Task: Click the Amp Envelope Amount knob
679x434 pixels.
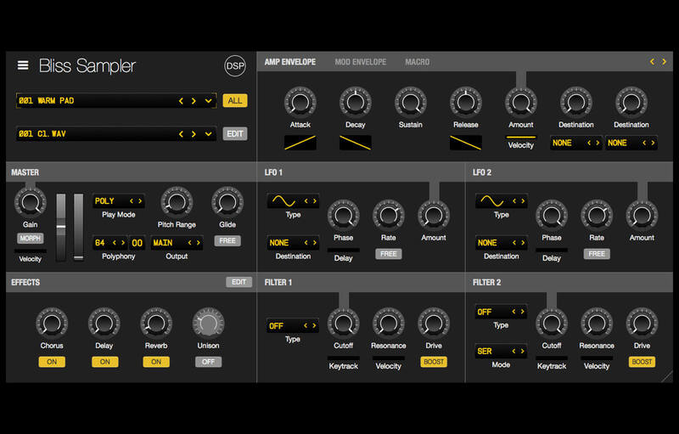Action: [x=521, y=103]
